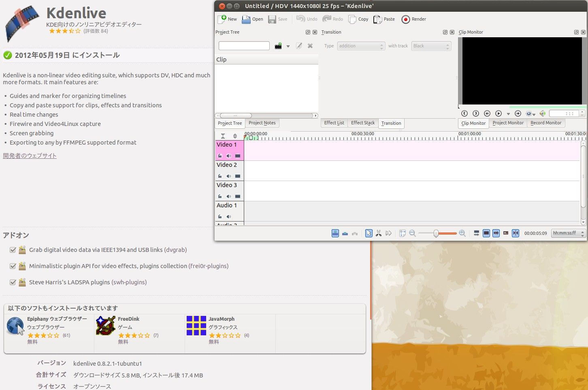Open the Render dialog
The width and height of the screenshot is (588, 390).
(x=413, y=19)
